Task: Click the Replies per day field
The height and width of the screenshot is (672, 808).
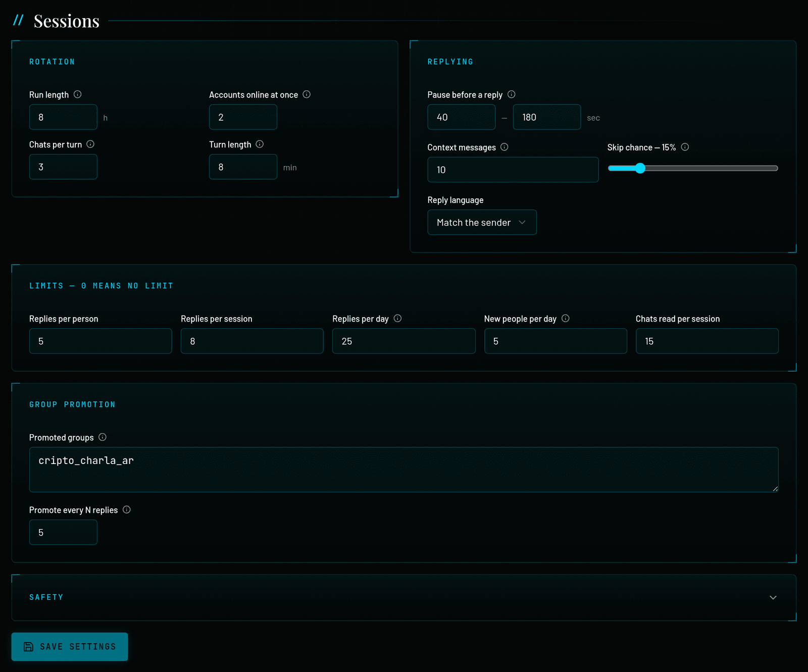Action: [404, 341]
